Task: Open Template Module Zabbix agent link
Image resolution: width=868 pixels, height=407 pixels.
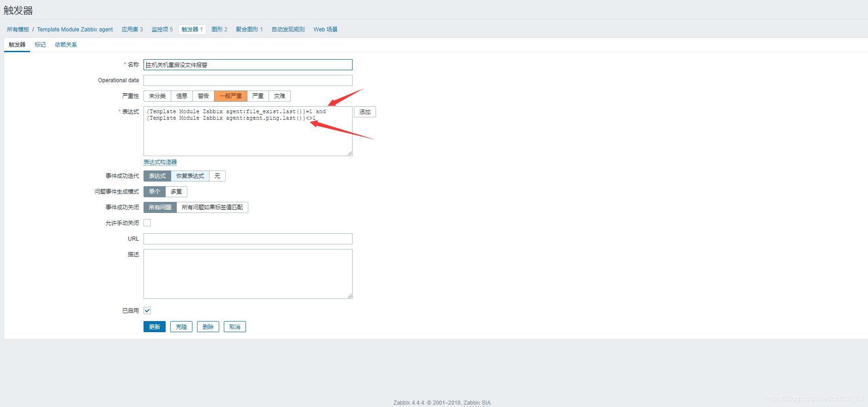Action: (x=75, y=30)
